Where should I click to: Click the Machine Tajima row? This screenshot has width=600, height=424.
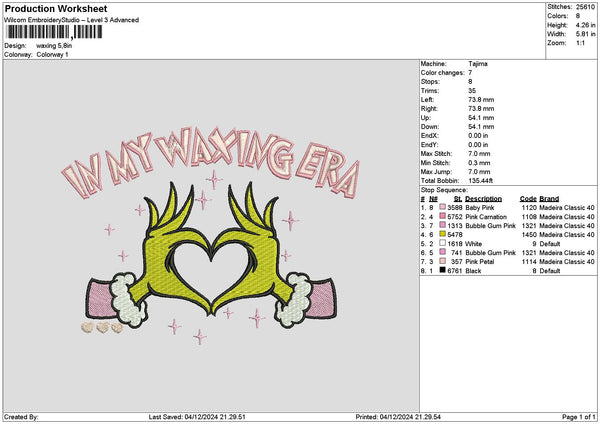click(x=480, y=63)
